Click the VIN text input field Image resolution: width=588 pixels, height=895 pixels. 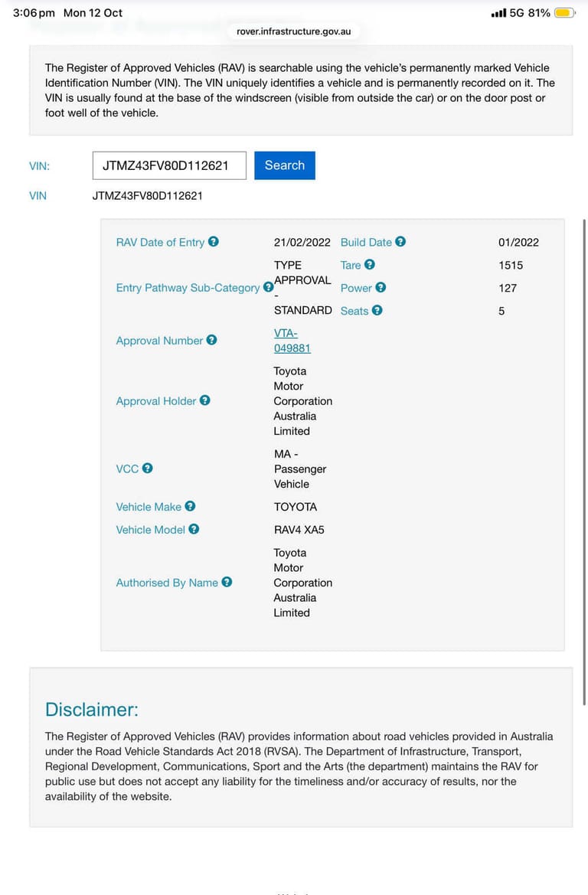(x=169, y=165)
